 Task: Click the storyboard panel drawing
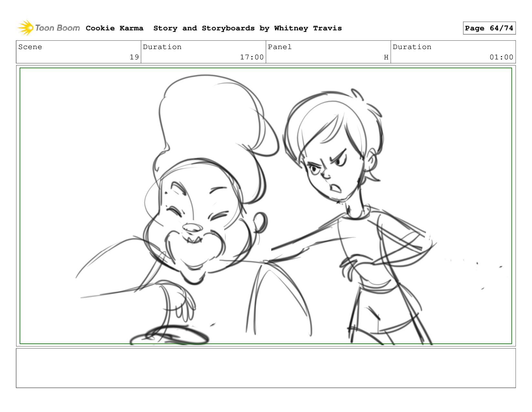[x=266, y=206]
